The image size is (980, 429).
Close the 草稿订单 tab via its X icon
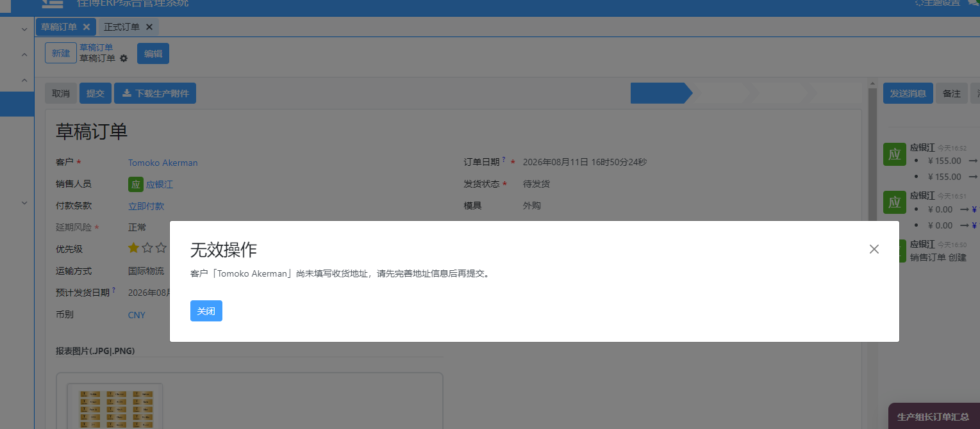tap(86, 27)
